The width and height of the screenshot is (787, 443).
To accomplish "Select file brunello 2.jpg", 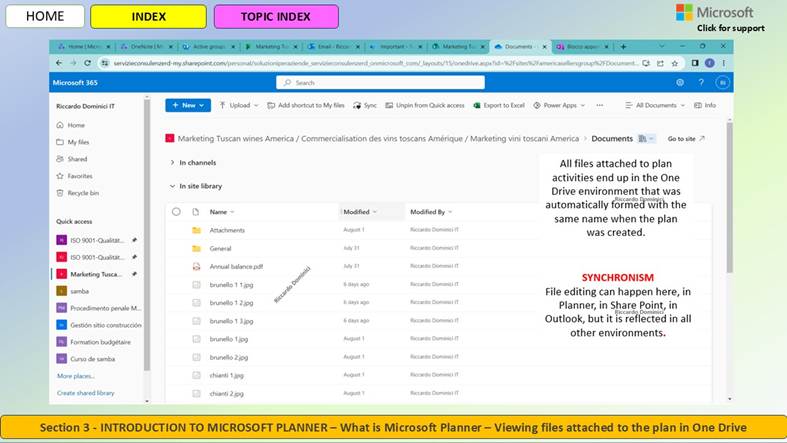I will click(x=228, y=357).
